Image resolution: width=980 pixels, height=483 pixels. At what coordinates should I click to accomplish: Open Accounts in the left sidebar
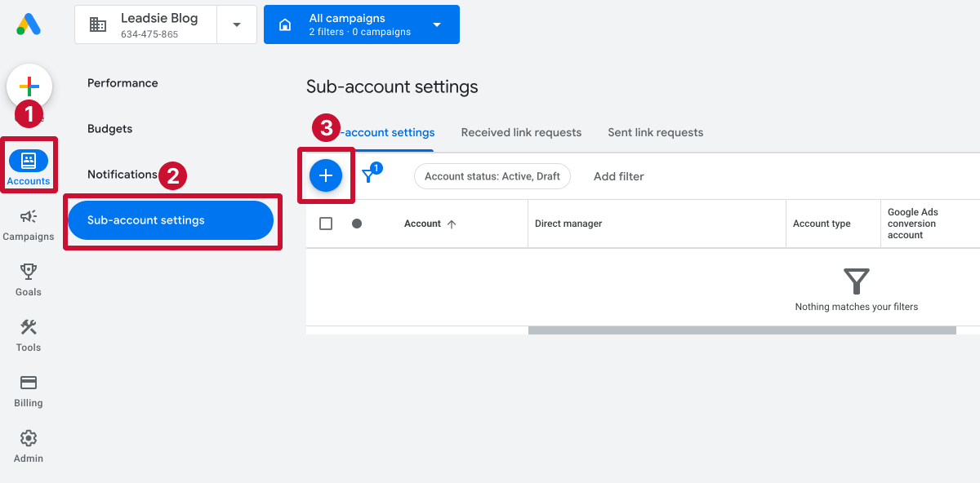click(29, 166)
